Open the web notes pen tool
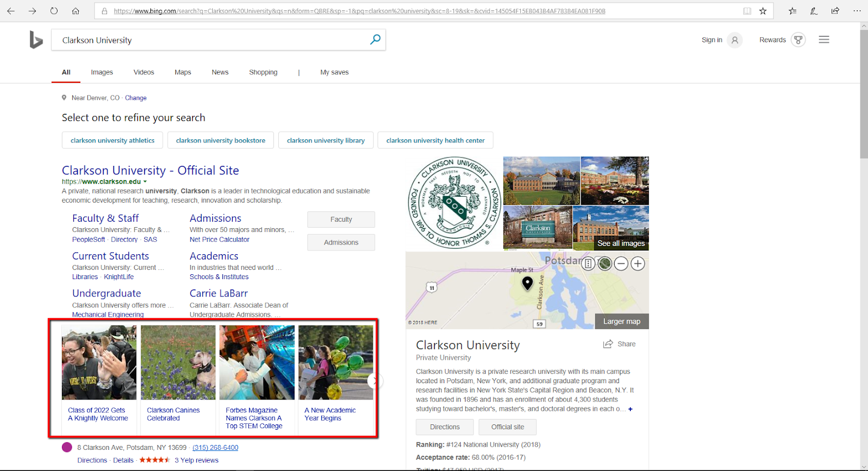This screenshot has width=868, height=471. click(814, 11)
